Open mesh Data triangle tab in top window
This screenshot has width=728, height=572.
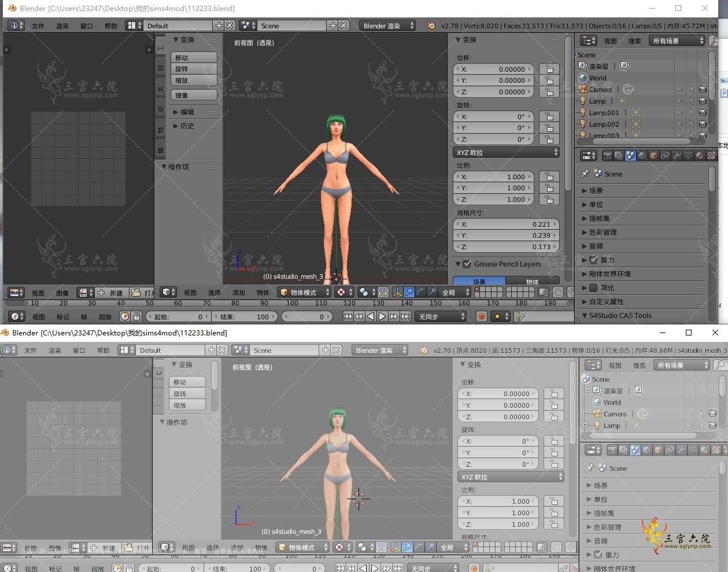(688, 156)
